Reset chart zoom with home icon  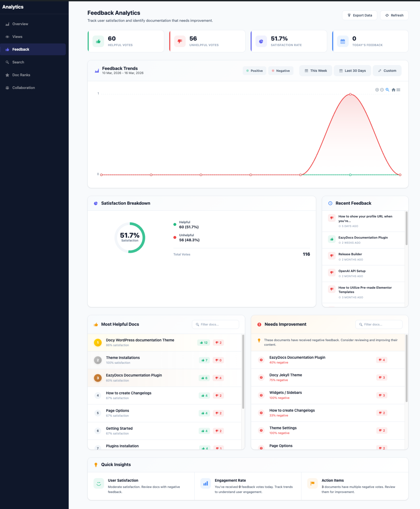393,90
